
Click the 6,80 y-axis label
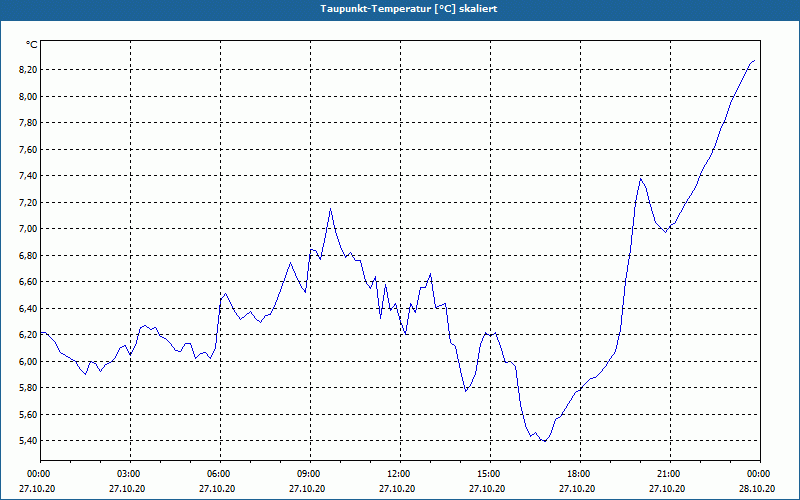28,255
